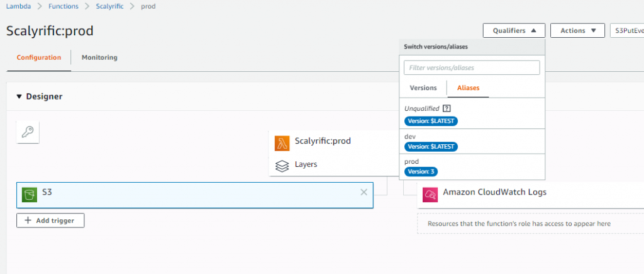
Task: Open the Actions dropdown menu
Action: coord(577,30)
